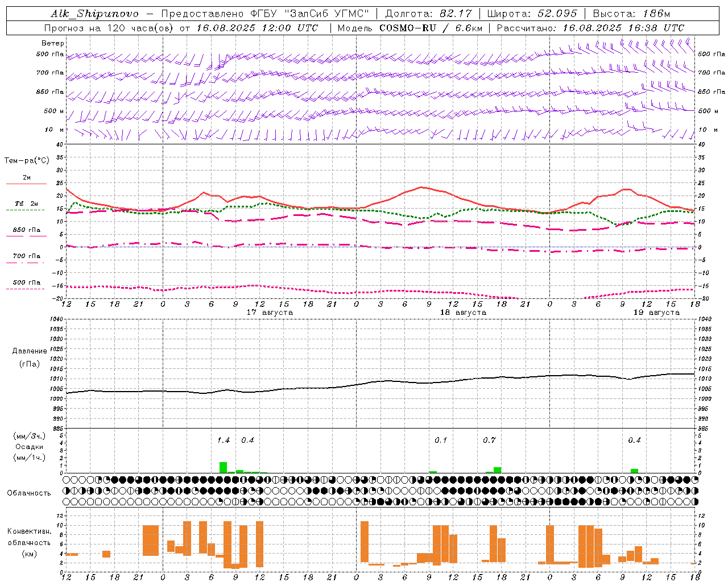Click the 17 августа date label

click(x=270, y=313)
